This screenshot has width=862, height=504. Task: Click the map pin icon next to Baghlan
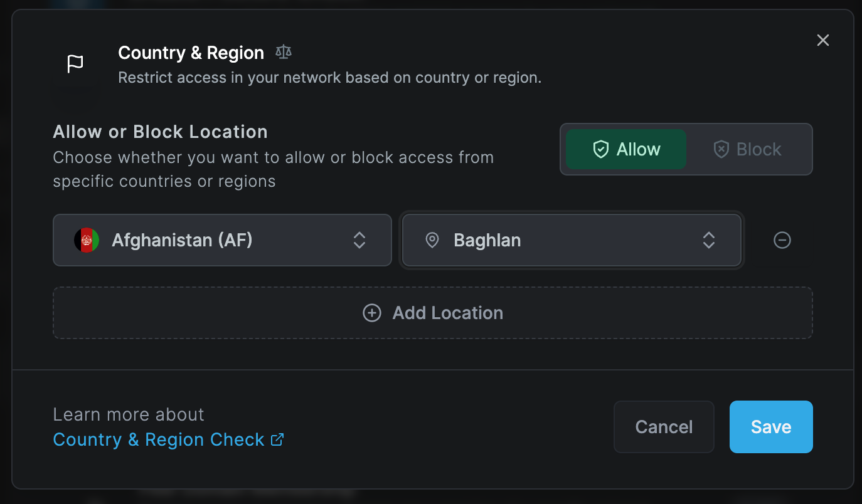point(432,240)
